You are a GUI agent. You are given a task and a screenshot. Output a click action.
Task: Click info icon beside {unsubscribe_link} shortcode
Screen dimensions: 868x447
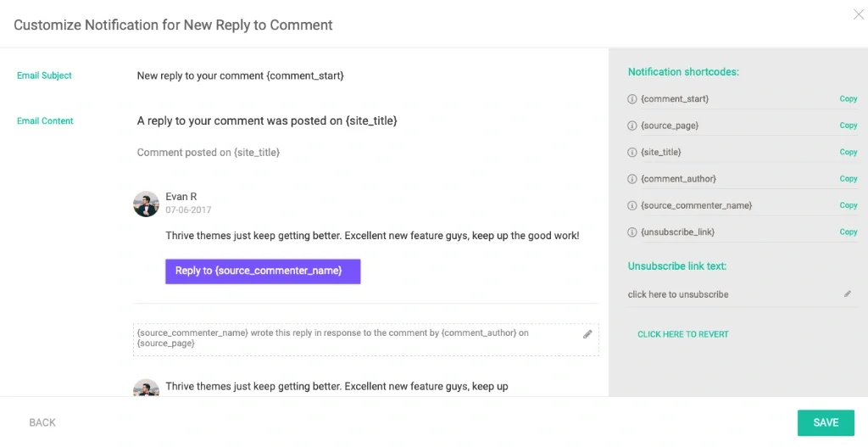point(632,232)
